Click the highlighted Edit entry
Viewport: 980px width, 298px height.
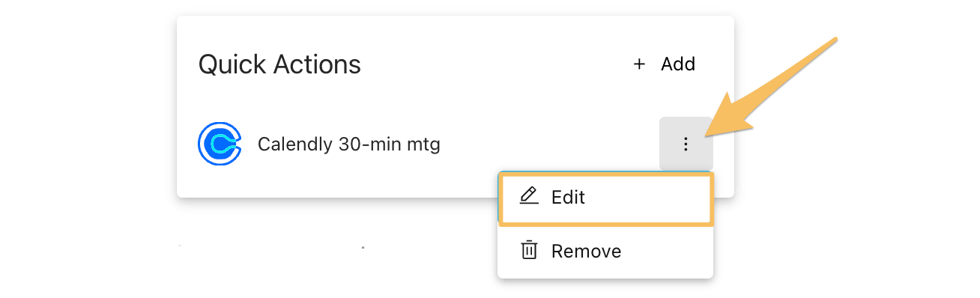pos(605,198)
